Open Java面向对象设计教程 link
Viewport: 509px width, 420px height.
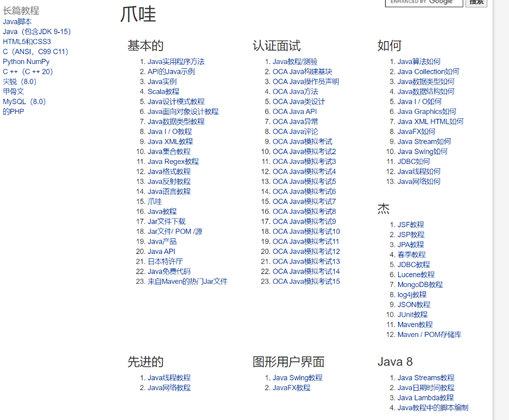point(183,112)
